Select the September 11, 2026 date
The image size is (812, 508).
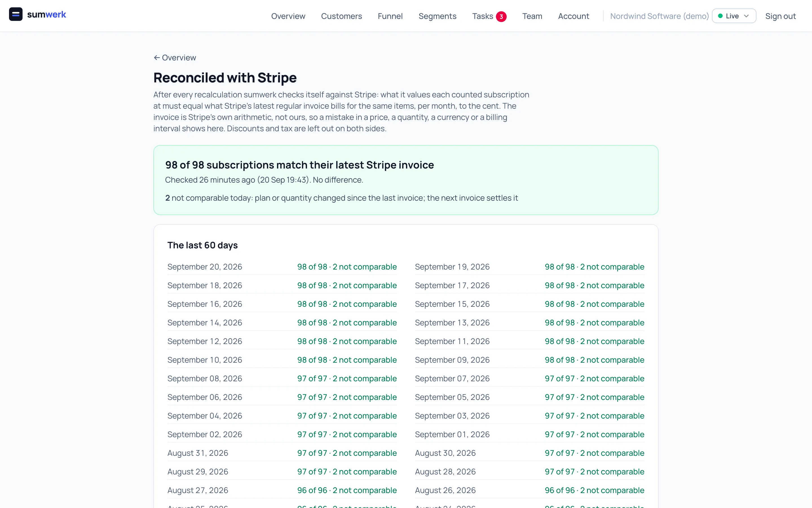pyautogui.click(x=452, y=341)
